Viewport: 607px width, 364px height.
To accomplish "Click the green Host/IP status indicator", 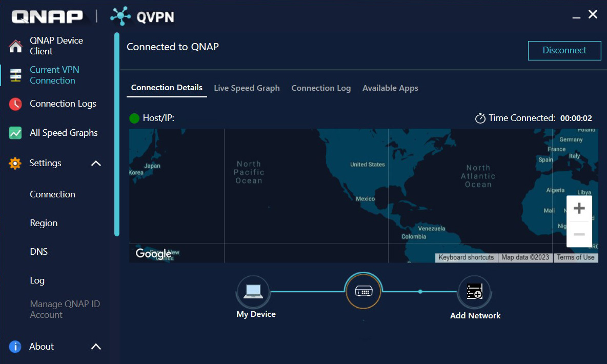I will pos(134,118).
